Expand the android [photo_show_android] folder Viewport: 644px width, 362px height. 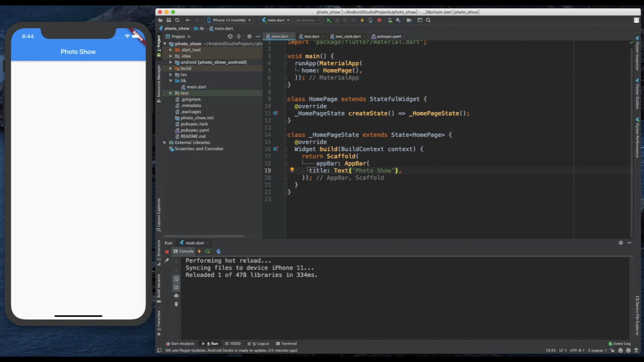pyautogui.click(x=170, y=62)
